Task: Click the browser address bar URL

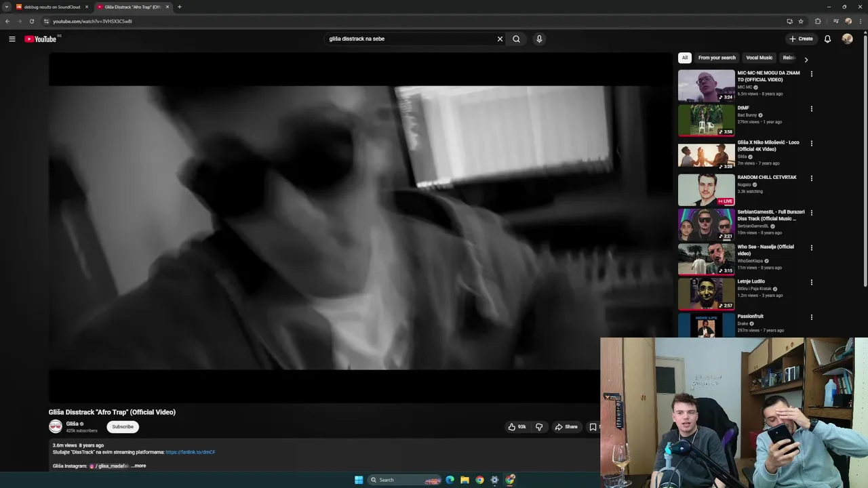Action: 92,21
